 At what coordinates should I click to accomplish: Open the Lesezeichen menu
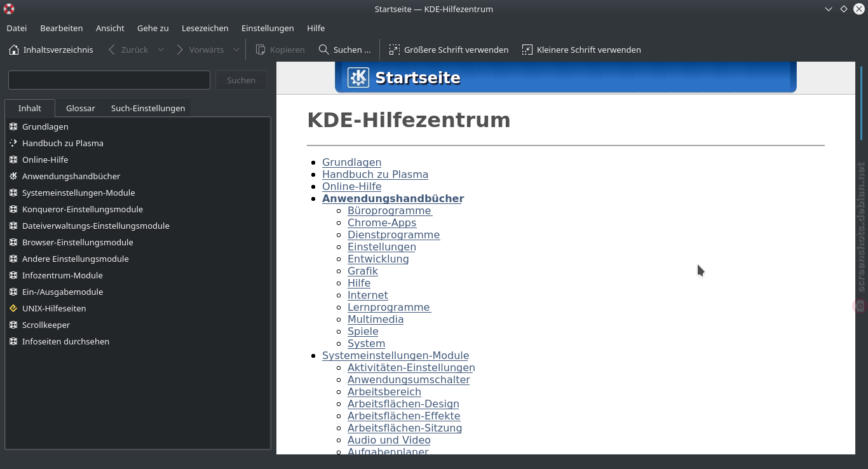point(205,28)
